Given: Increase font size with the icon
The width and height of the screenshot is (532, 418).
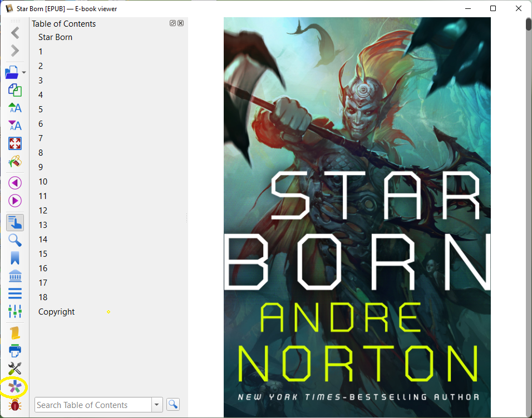Looking at the screenshot, I should coord(15,108).
